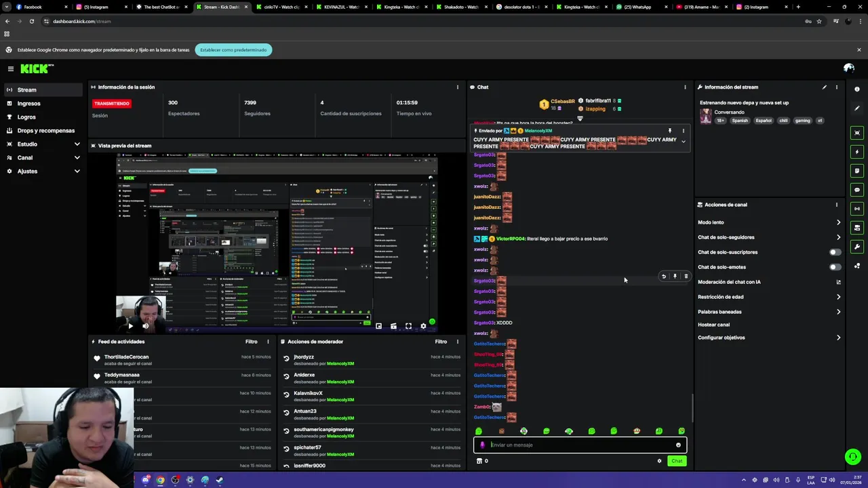
Task: Open Filtro in Acciones de moderador
Action: [x=441, y=342]
